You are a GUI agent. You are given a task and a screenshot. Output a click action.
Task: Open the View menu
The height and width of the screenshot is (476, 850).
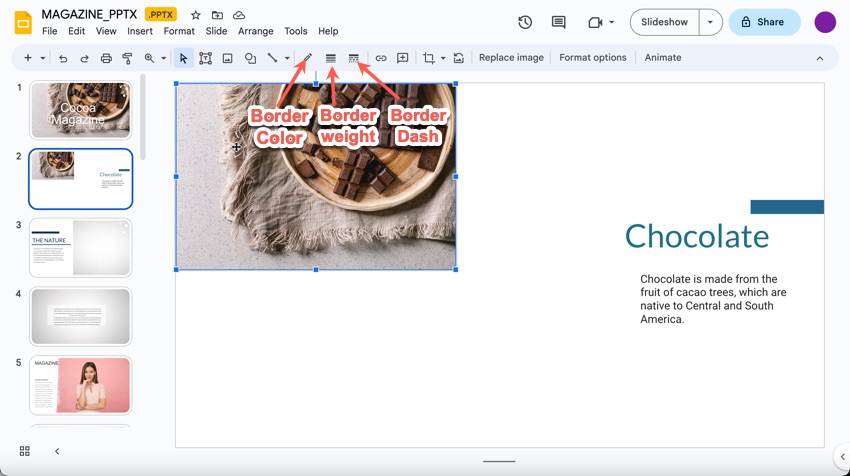tap(106, 31)
